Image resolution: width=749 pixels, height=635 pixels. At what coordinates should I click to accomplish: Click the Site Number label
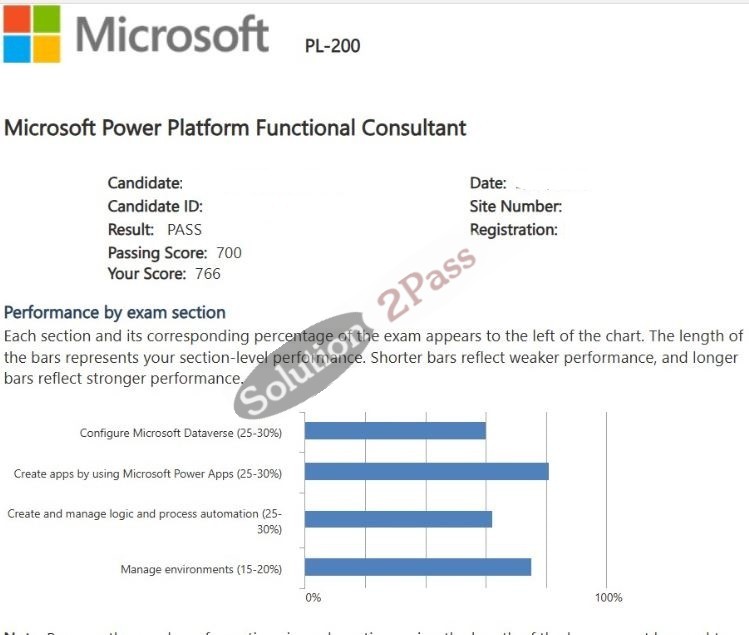click(516, 206)
